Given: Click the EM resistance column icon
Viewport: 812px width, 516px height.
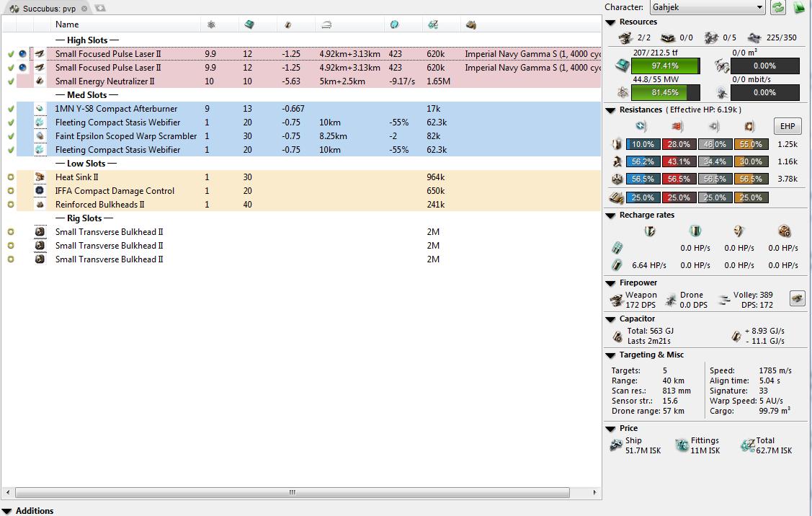Looking at the screenshot, I should 641,126.
